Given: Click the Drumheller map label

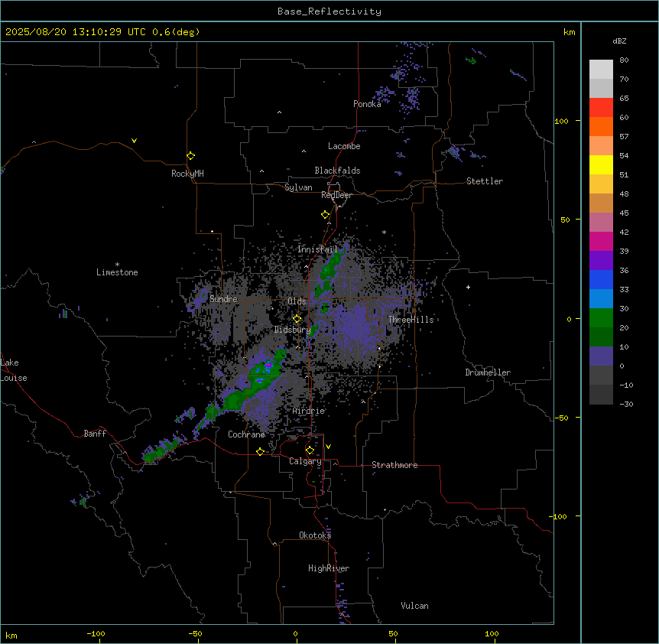Looking at the screenshot, I should 488,372.
